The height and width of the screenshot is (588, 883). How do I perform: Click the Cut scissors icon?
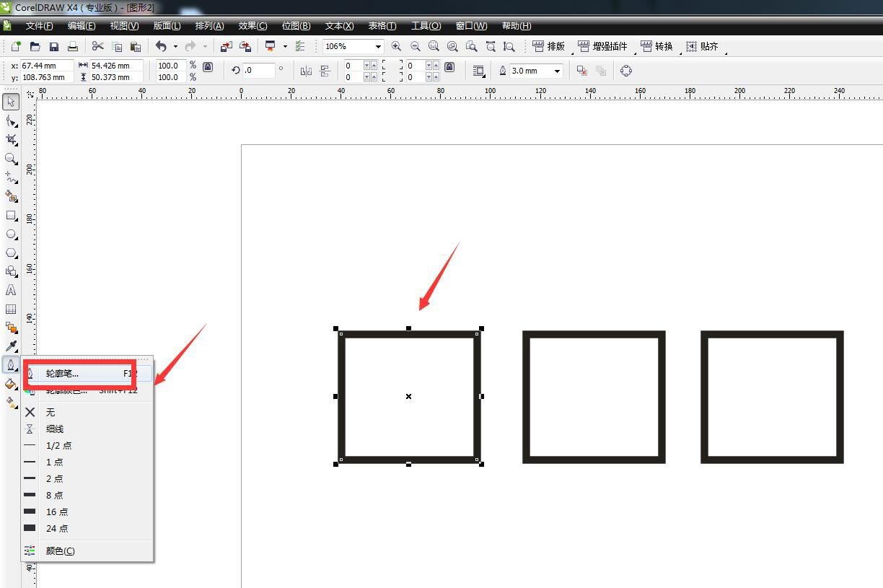pos(98,47)
